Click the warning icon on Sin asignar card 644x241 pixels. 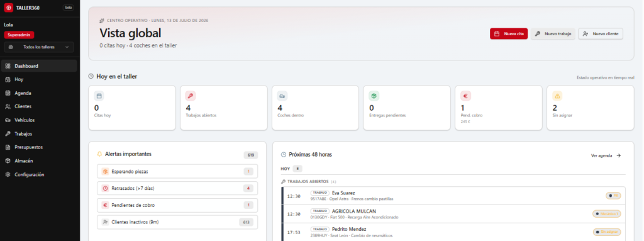557,96
